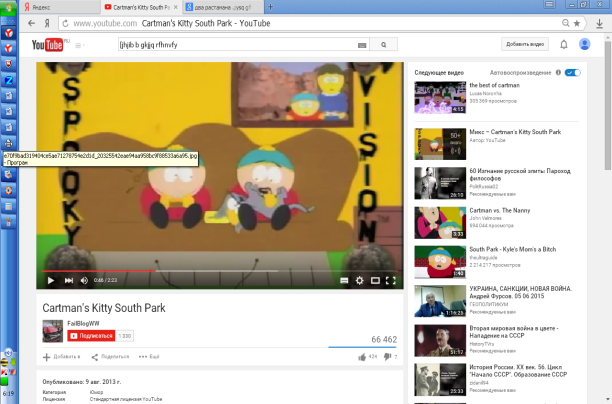Switch to theater mode icon
Viewport: 612px width, 404px height.
pos(375,280)
